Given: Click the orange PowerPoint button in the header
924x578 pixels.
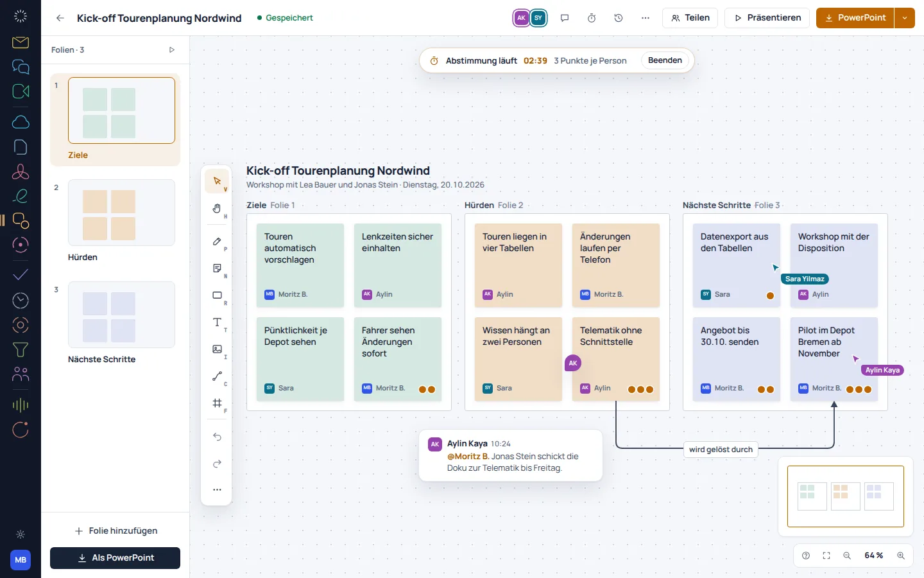Looking at the screenshot, I should pyautogui.click(x=855, y=18).
